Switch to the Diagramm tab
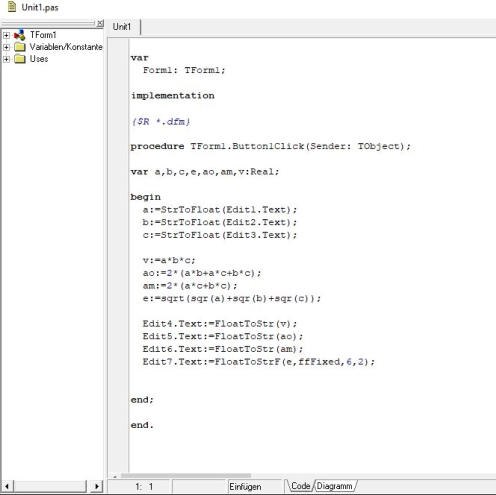Image resolution: width=496 pixels, height=495 pixels. (x=334, y=486)
